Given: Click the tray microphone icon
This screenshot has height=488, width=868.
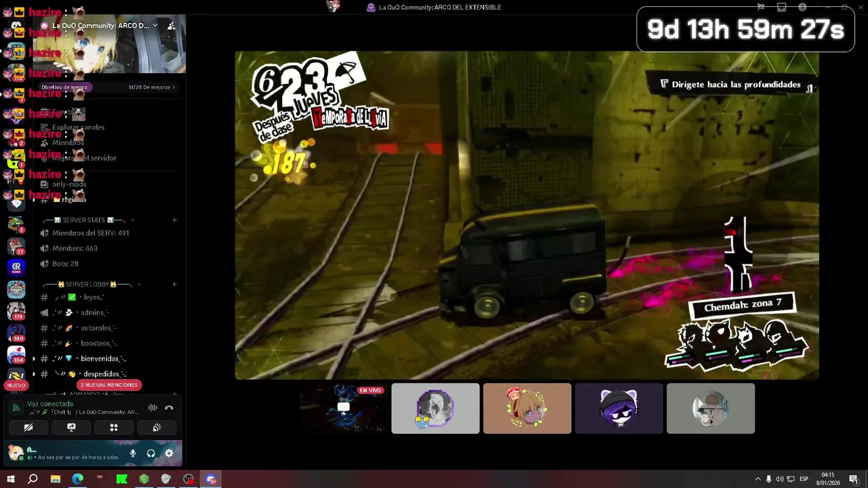Looking at the screenshot, I should (x=768, y=479).
